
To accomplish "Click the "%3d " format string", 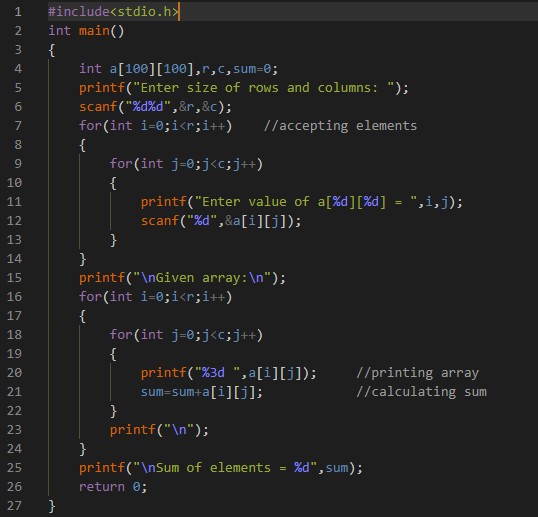I will pyautogui.click(x=217, y=373).
